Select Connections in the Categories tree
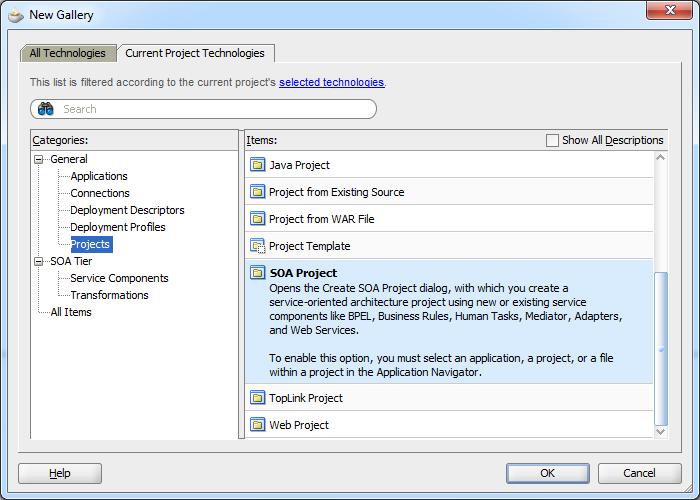The image size is (700, 500). pyautogui.click(x=100, y=193)
